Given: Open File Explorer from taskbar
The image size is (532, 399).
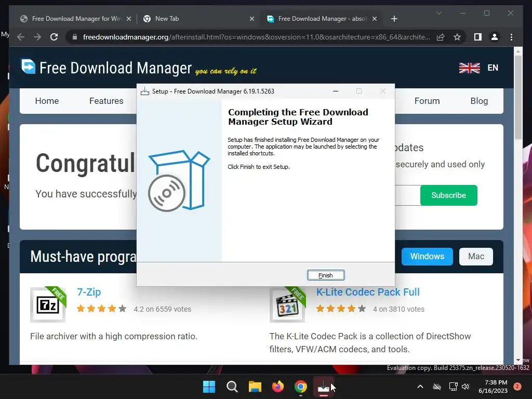Looking at the screenshot, I should 255,387.
